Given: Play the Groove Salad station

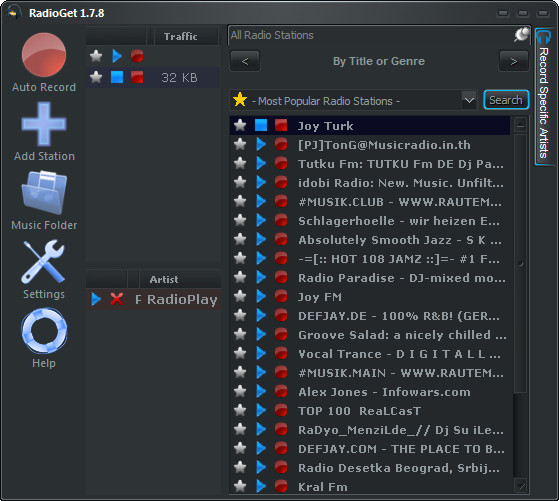Looking at the screenshot, I should point(261,334).
